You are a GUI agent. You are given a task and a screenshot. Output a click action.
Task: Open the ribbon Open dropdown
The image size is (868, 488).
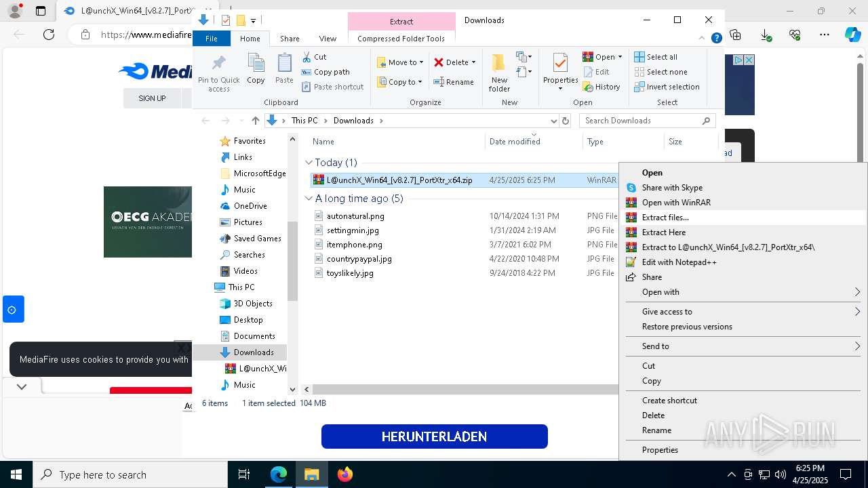602,57
